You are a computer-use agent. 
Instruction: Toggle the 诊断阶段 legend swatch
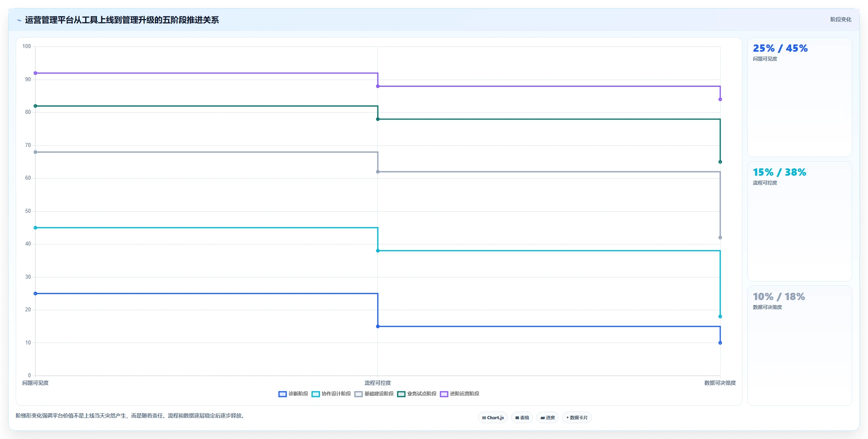coord(283,394)
